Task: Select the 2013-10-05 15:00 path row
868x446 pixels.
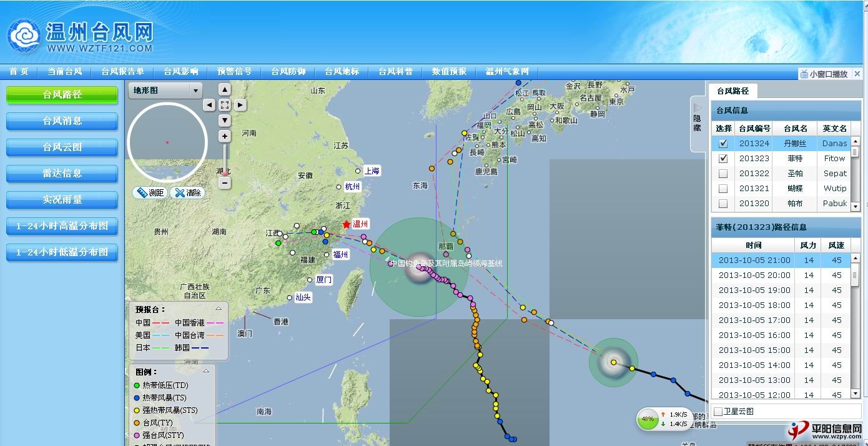Action: pyautogui.click(x=781, y=350)
